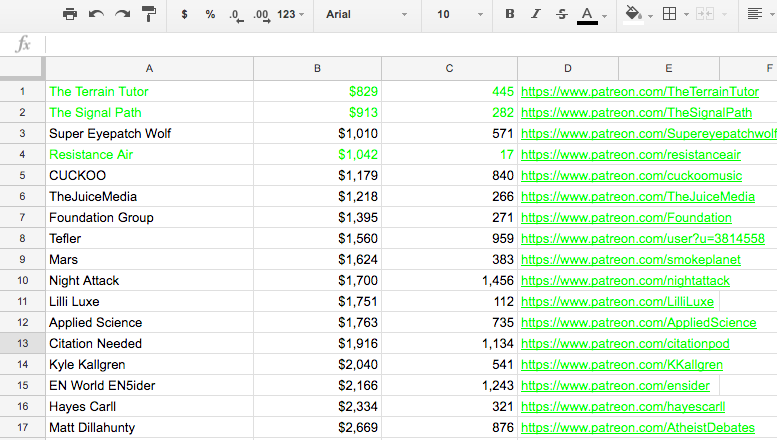Open the LilliLuxe Patreon link
The height and width of the screenshot is (440, 777).
(617, 301)
